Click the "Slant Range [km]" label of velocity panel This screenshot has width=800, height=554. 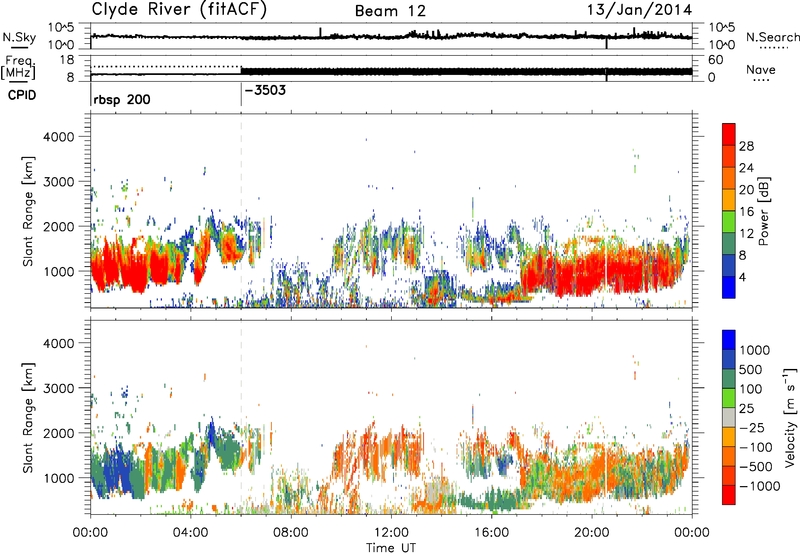[x=28, y=418]
